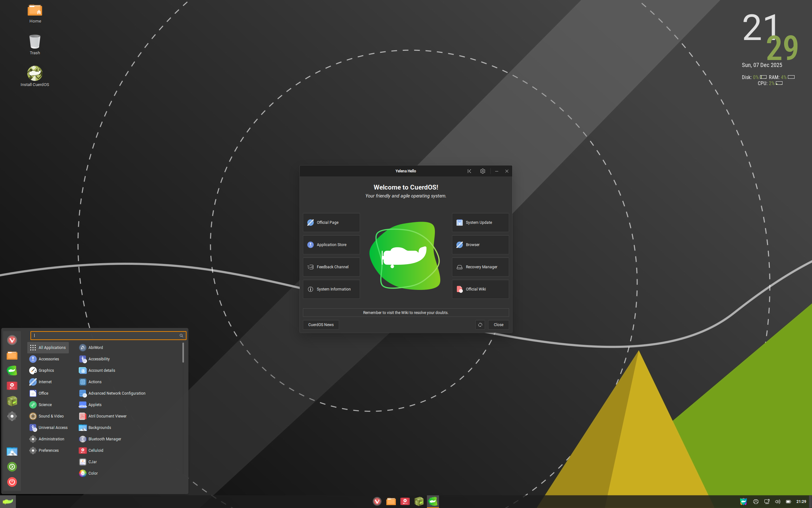Open settings gear in Yelena Hello titlebar

[x=482, y=171]
